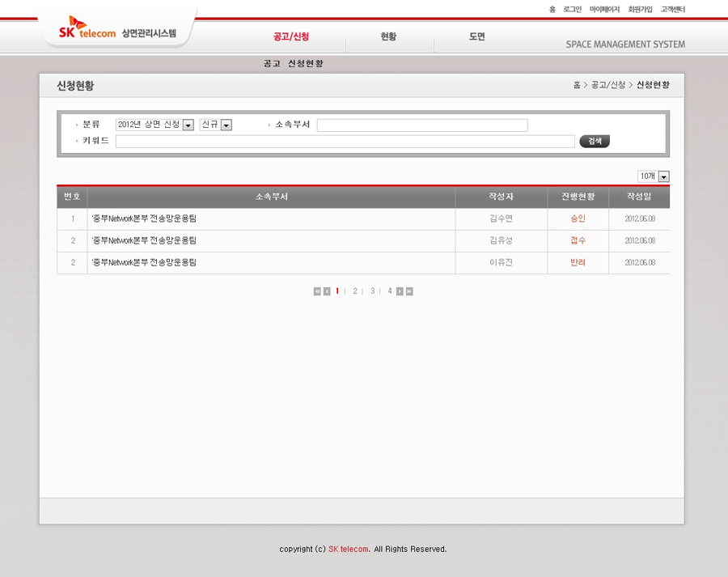
Task: Click author name 김유성
Action: click(501, 240)
